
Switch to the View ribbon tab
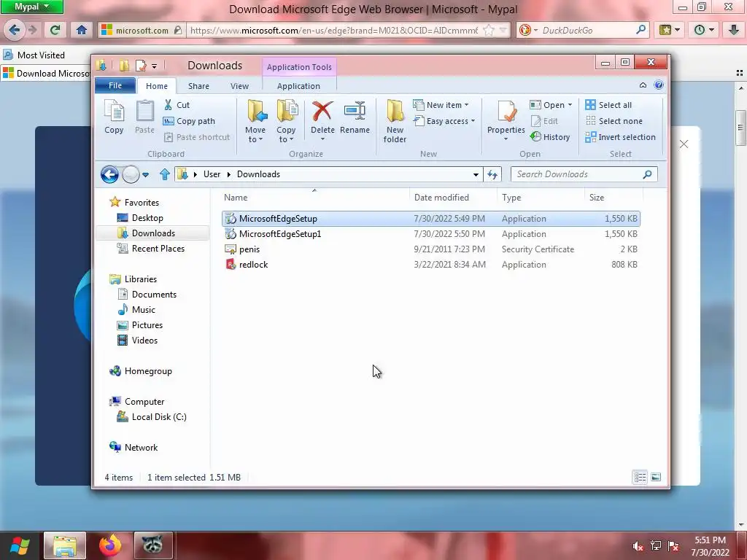tap(239, 86)
